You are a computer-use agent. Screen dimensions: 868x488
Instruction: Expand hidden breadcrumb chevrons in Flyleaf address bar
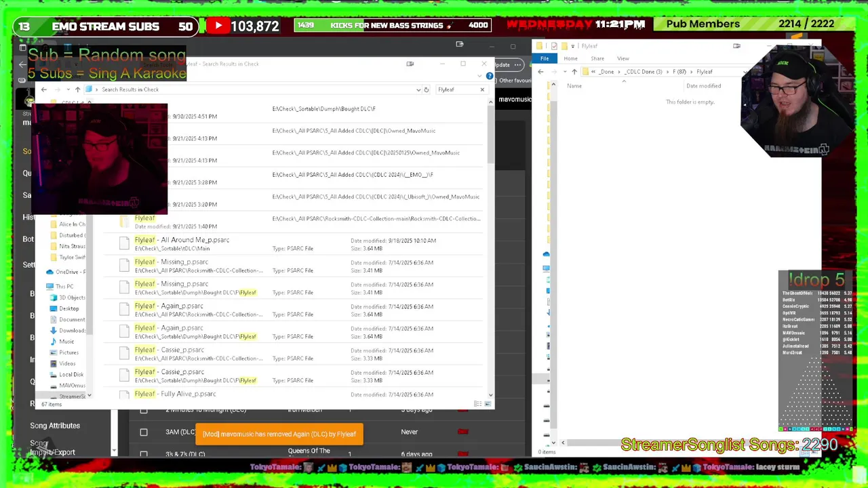(593, 72)
